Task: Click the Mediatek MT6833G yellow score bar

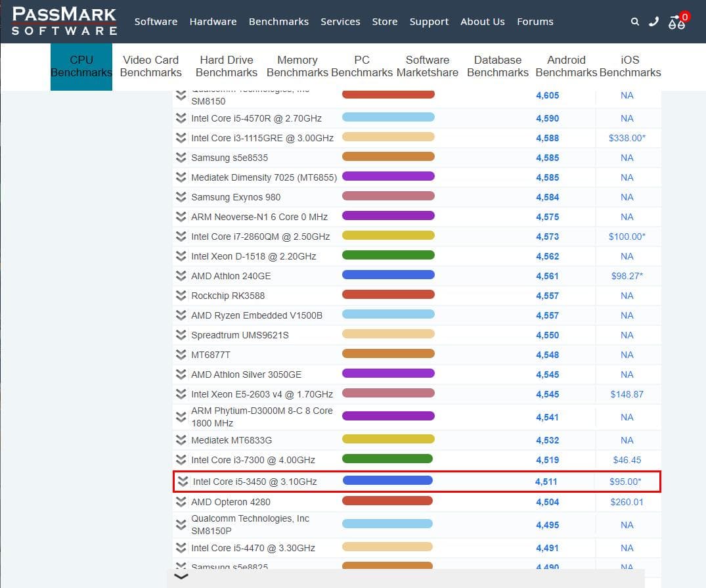Action: [x=388, y=439]
